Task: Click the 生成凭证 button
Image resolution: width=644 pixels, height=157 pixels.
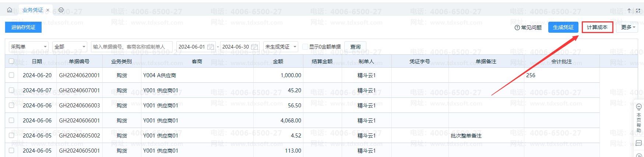Action: coord(563,27)
